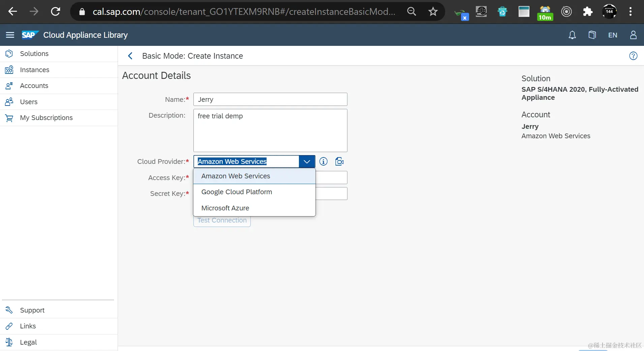Click the Jerry account name in summary

coord(530,126)
